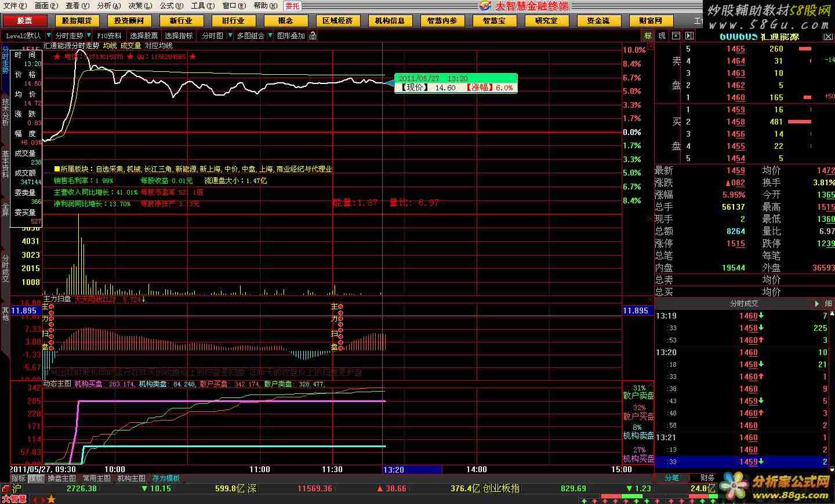The image size is (835, 504).
Task: Open the 文件 menu
Action: (x=14, y=6)
